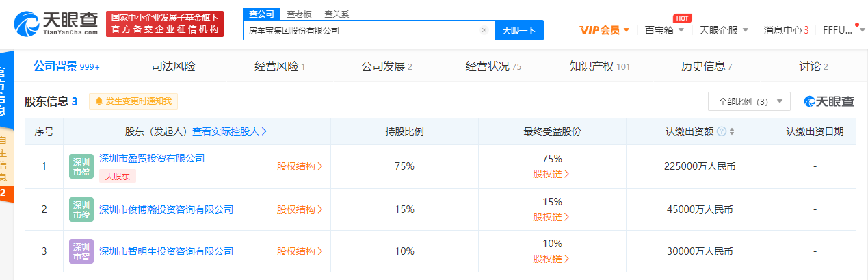Click the 30000万人民币 cell
Image resolution: width=868 pixels, height=280 pixels.
pyautogui.click(x=700, y=251)
